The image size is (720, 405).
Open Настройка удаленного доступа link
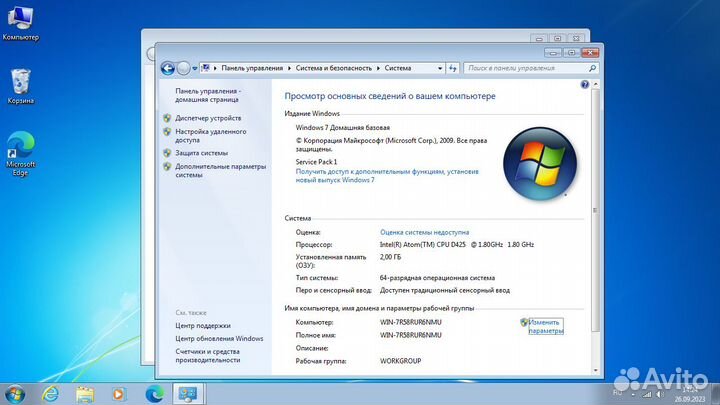pyautogui.click(x=211, y=135)
